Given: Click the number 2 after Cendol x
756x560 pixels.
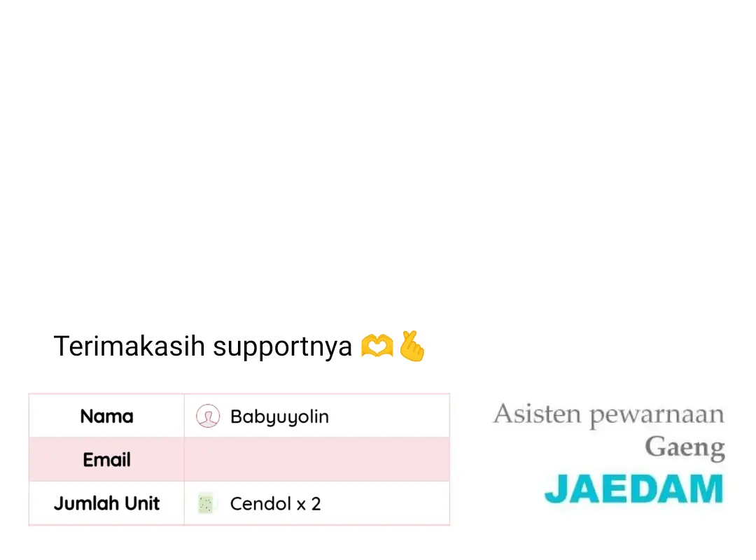Looking at the screenshot, I should tap(316, 504).
